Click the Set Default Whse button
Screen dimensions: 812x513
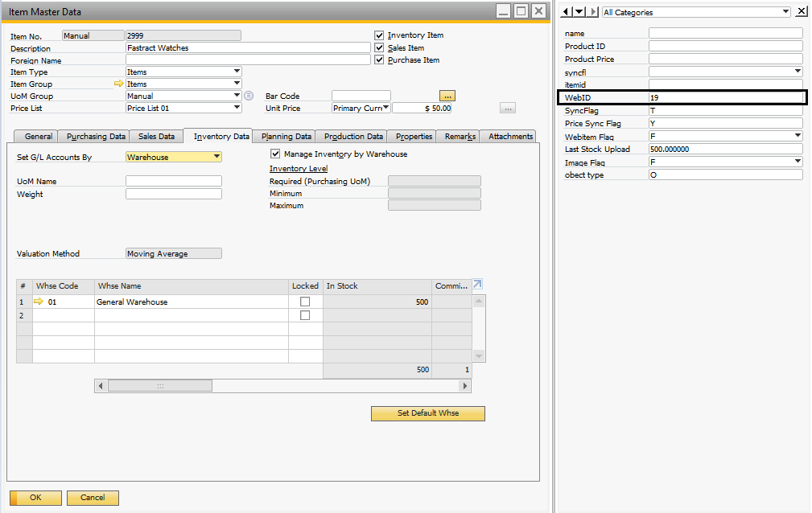[427, 413]
